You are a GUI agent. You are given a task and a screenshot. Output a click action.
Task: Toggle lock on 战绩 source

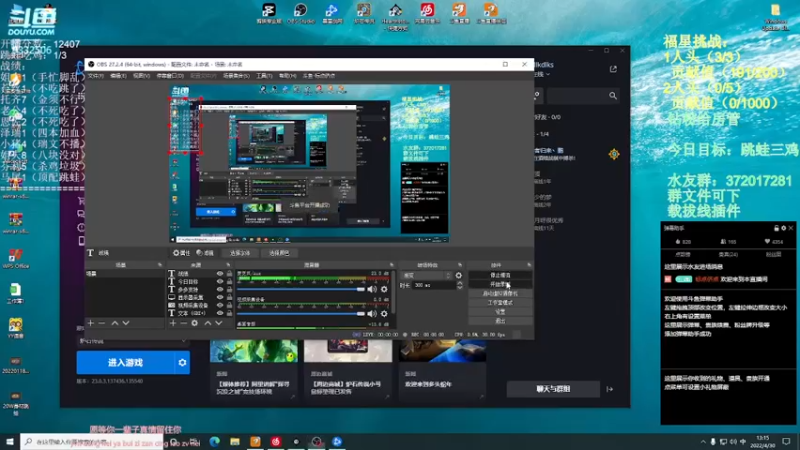pos(229,274)
